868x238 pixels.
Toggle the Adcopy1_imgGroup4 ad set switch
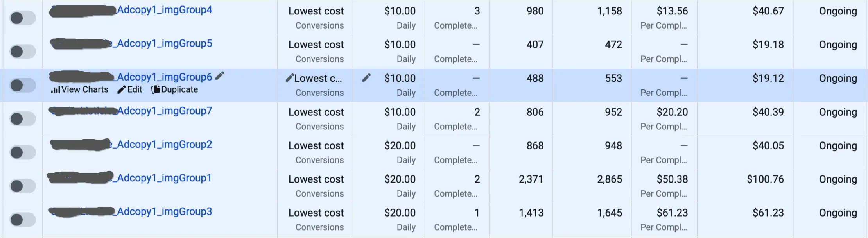click(x=23, y=18)
